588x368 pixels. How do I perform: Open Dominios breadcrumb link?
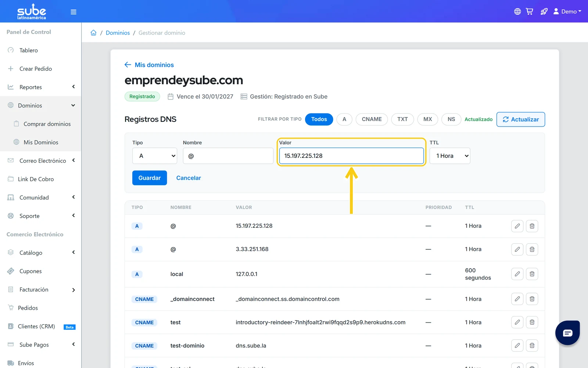[x=118, y=33]
